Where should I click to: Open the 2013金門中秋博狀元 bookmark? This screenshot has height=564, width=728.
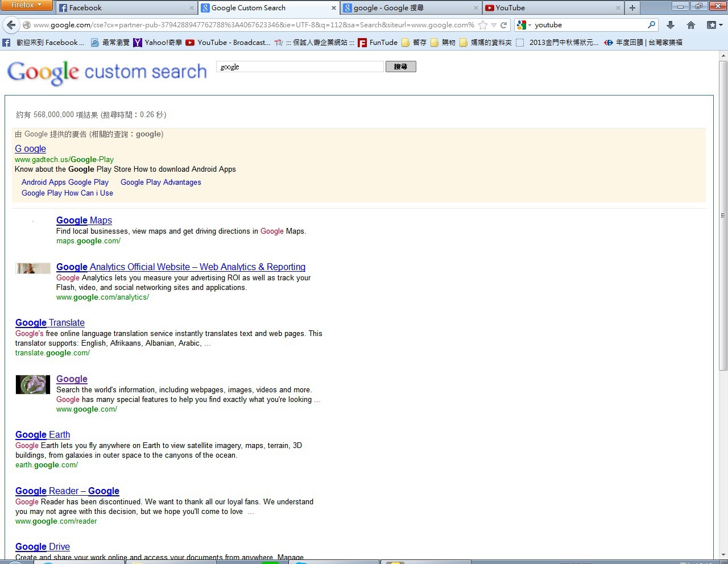pos(557,43)
